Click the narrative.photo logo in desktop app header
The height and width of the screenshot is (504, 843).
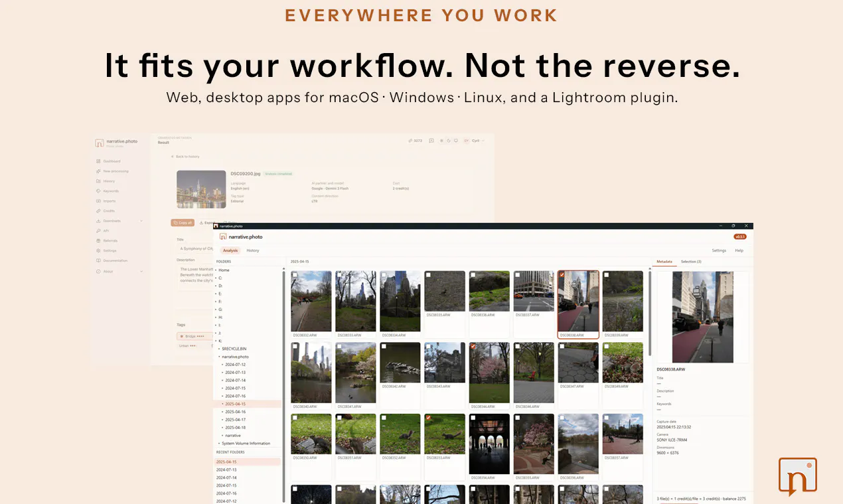pos(224,237)
